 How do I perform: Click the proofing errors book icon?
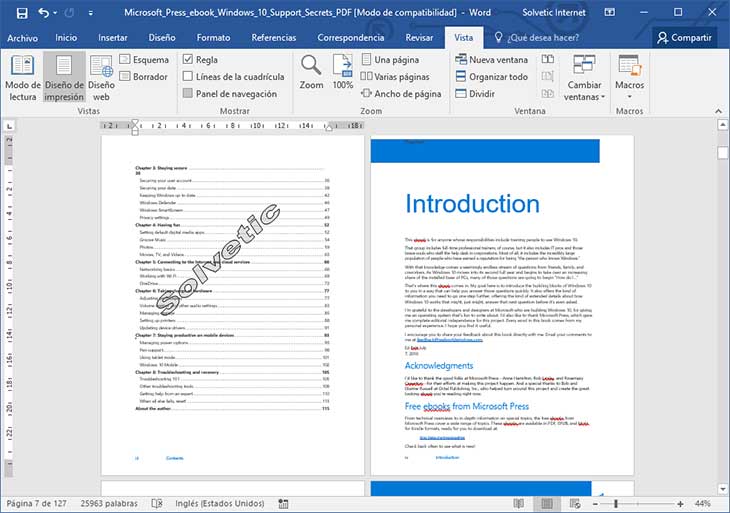click(x=157, y=504)
